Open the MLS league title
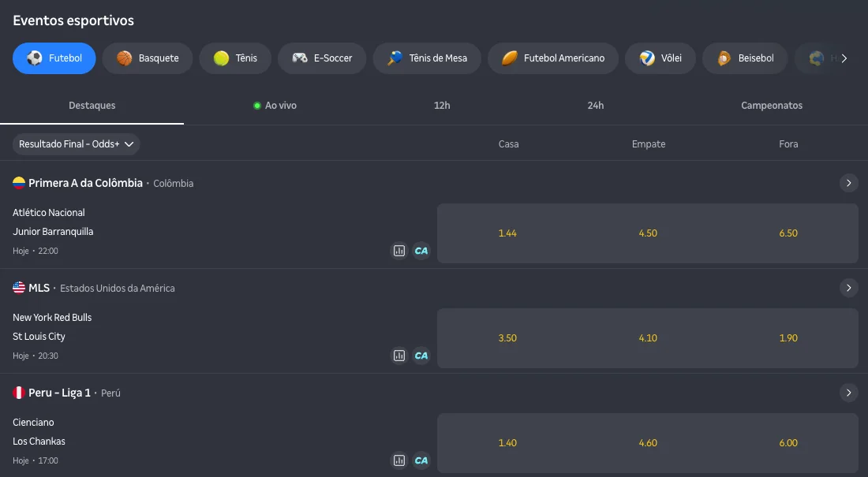This screenshot has width=868, height=477. coord(39,288)
